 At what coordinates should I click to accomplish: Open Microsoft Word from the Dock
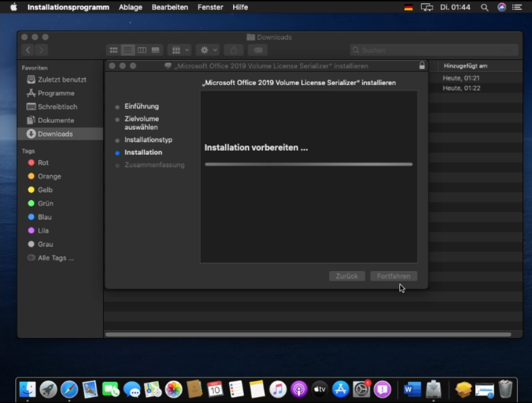coord(412,389)
